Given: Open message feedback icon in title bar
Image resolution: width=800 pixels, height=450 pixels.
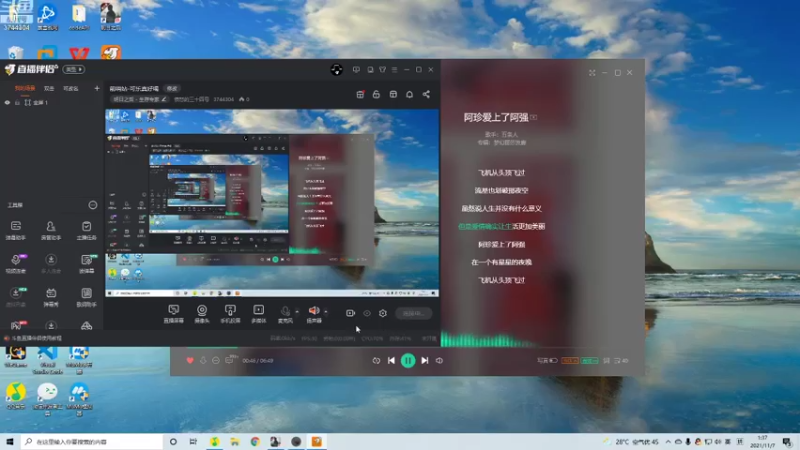Looking at the screenshot, I should coord(356,69).
